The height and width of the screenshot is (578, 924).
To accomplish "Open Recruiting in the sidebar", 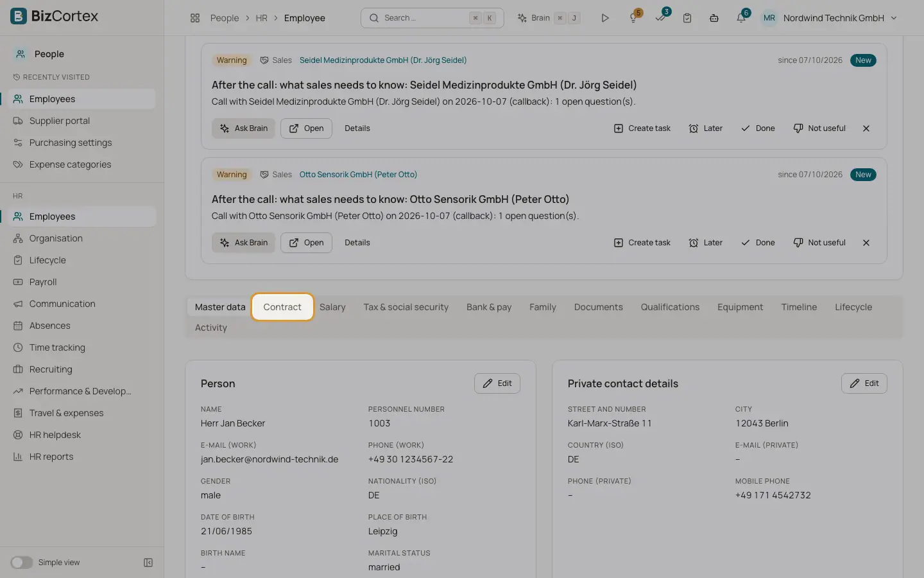I will [x=82, y=369].
